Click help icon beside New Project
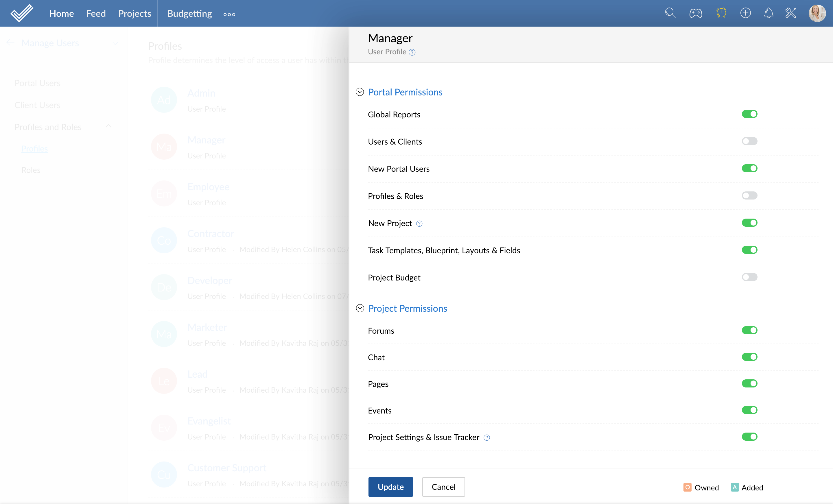Screen dimensions: 833x504 pyautogui.click(x=419, y=224)
